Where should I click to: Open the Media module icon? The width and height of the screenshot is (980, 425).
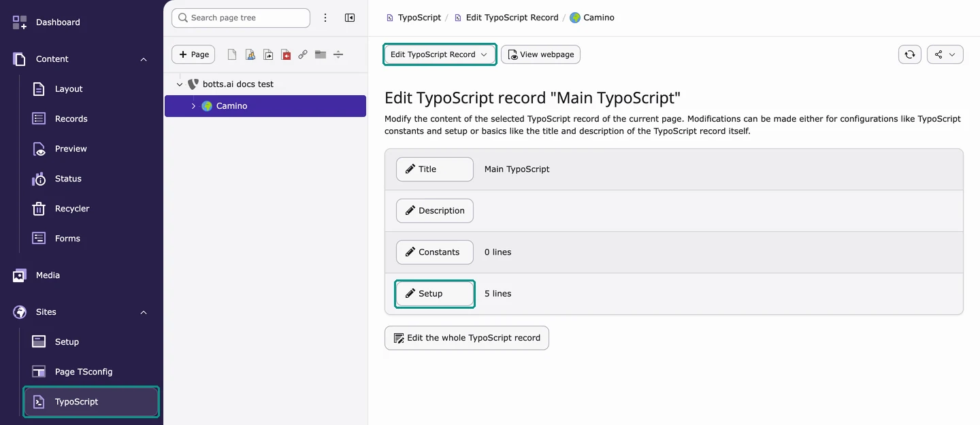(x=20, y=275)
